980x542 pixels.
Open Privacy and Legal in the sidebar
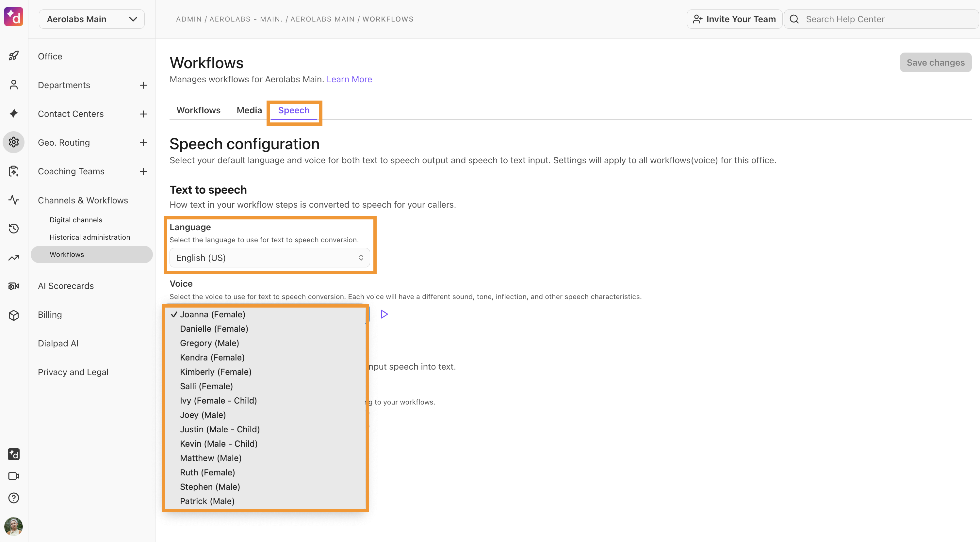coord(73,372)
